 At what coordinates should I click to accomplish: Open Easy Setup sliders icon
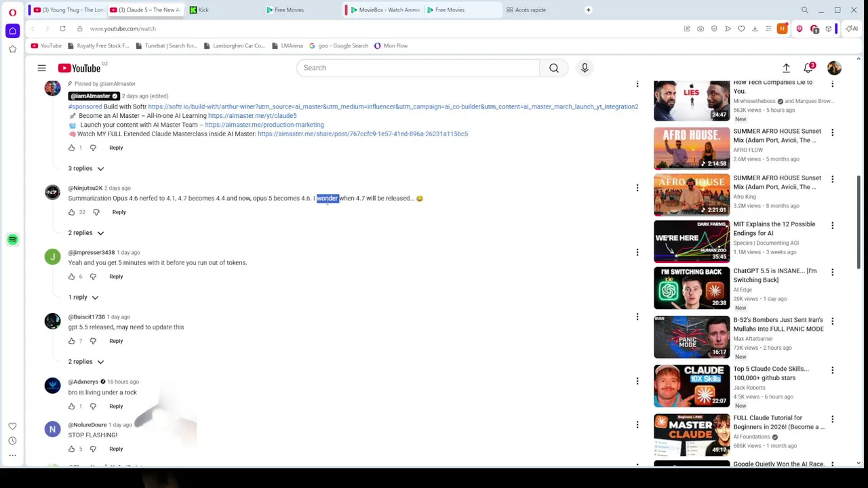[768, 28]
